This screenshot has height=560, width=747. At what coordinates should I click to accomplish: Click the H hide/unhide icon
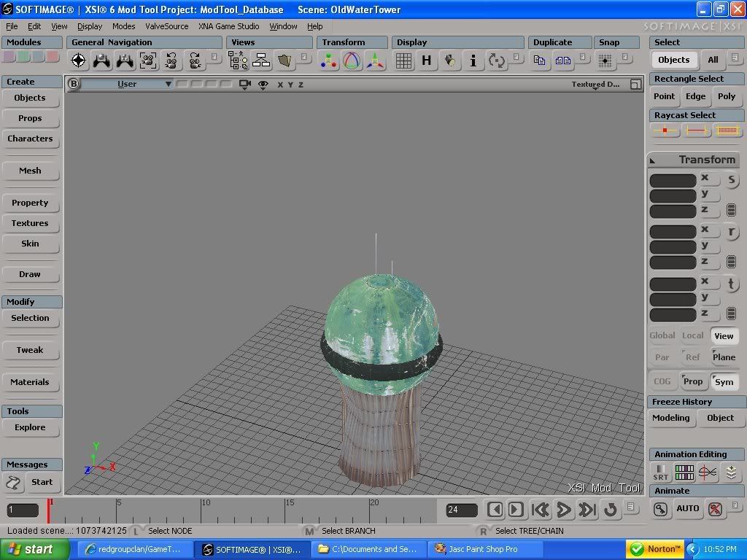(426, 61)
